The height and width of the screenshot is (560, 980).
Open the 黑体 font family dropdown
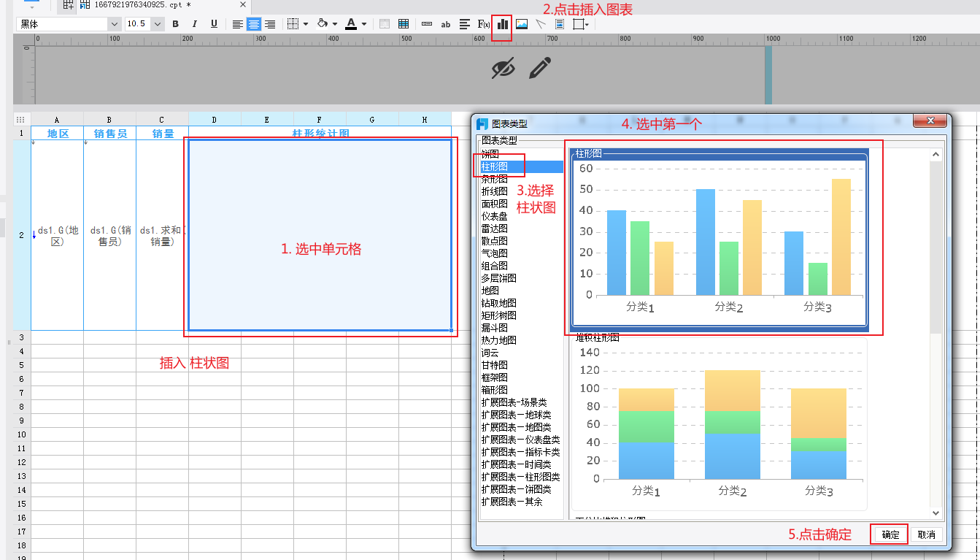114,24
